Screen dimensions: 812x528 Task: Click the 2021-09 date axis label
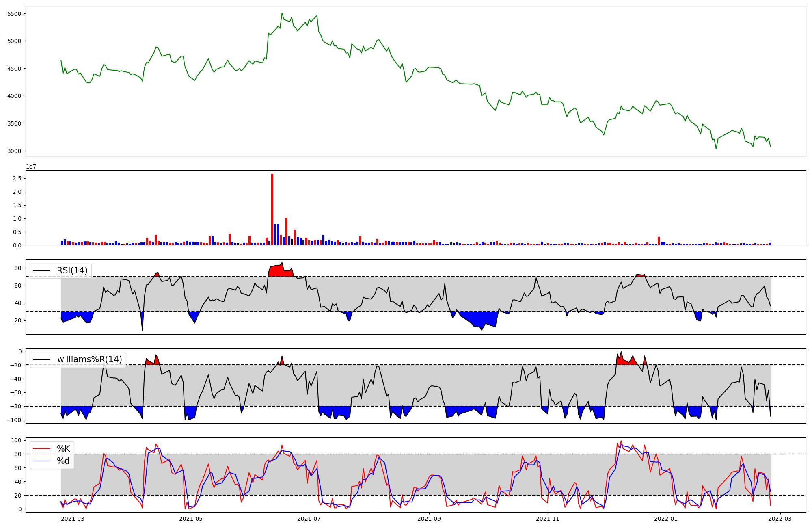pos(429,518)
